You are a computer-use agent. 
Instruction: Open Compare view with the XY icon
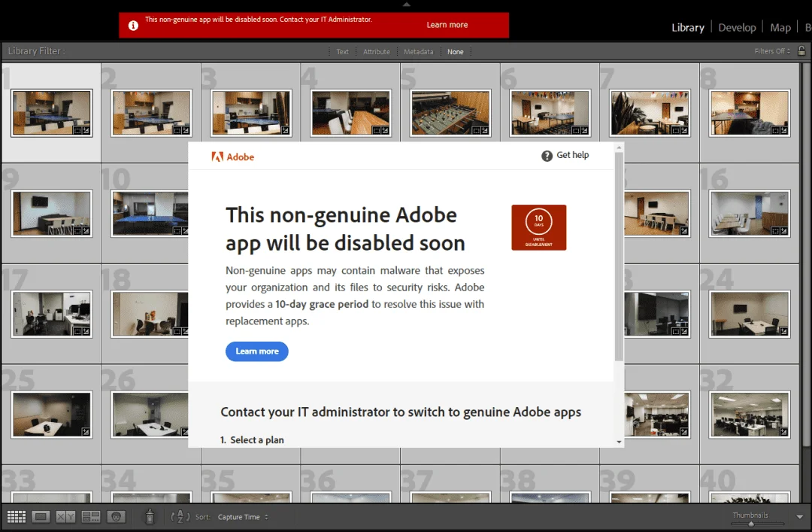click(x=65, y=516)
